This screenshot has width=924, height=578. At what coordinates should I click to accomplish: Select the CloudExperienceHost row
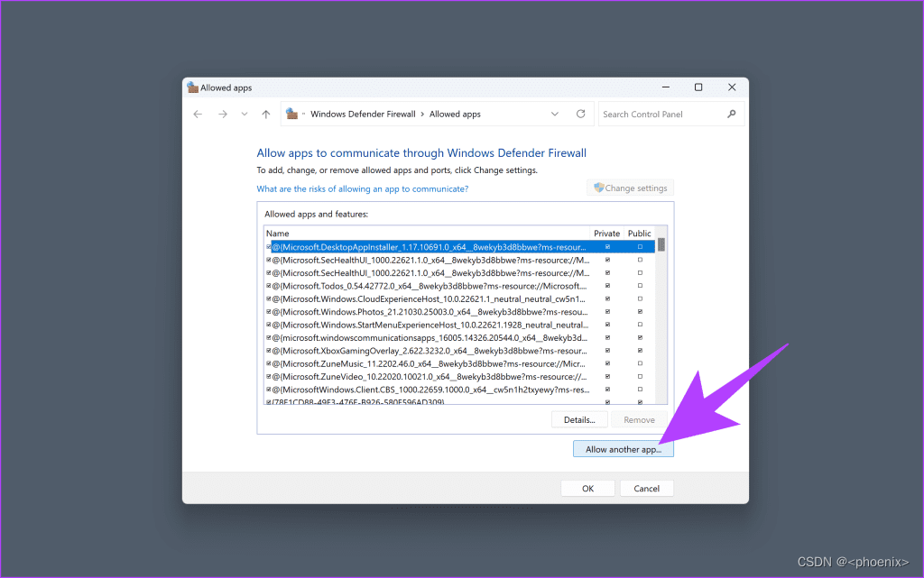459,298
